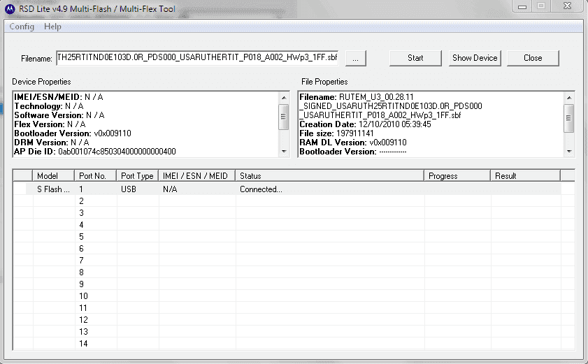Click the File Properties scrollbar thumb
Image resolution: width=588 pixels, height=364 pixels.
tap(569, 118)
